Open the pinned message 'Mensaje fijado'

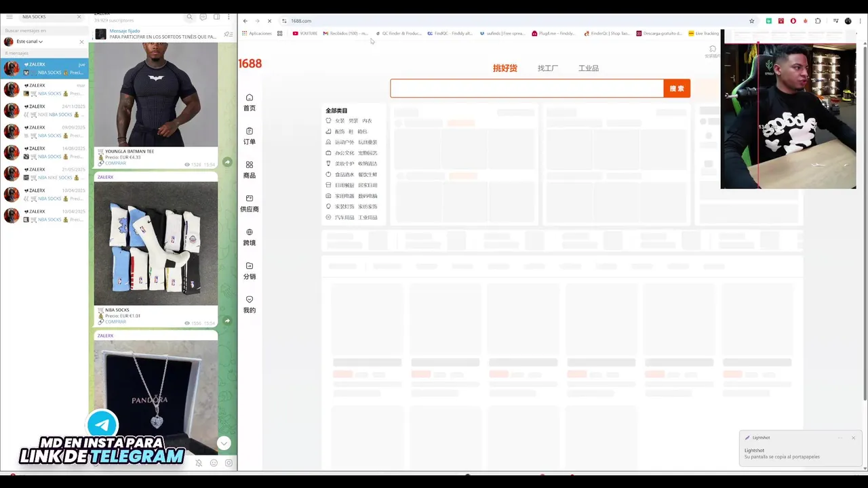(x=156, y=34)
